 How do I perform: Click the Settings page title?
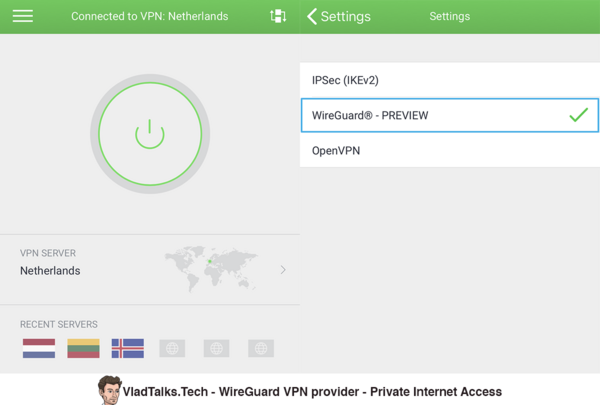pyautogui.click(x=450, y=16)
